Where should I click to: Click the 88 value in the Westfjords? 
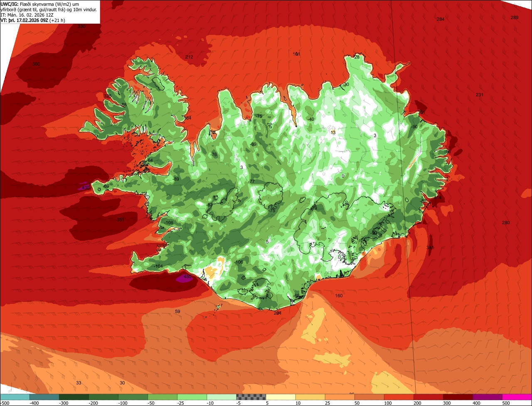[x=124, y=105]
